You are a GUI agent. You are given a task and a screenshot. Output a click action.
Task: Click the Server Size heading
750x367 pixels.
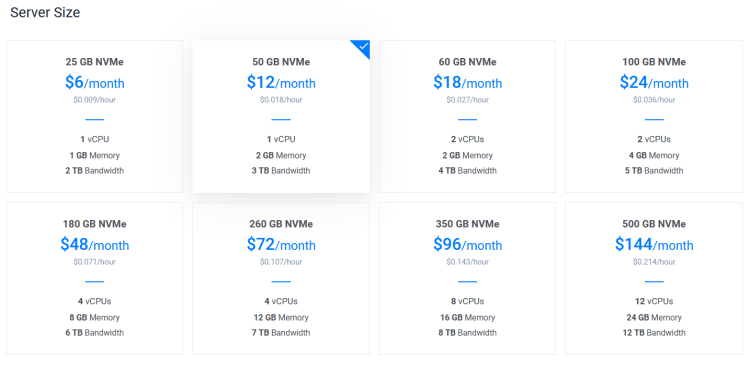coord(45,12)
